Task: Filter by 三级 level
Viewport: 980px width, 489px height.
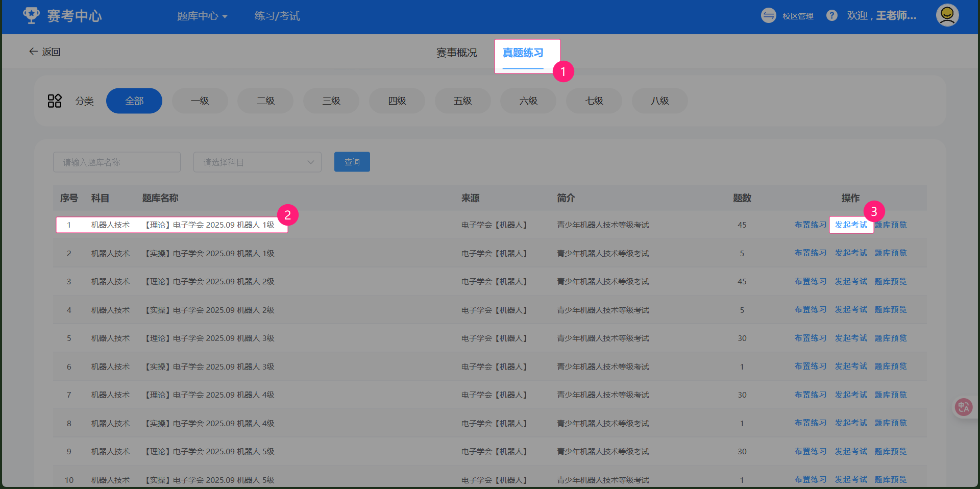Action: click(x=331, y=101)
